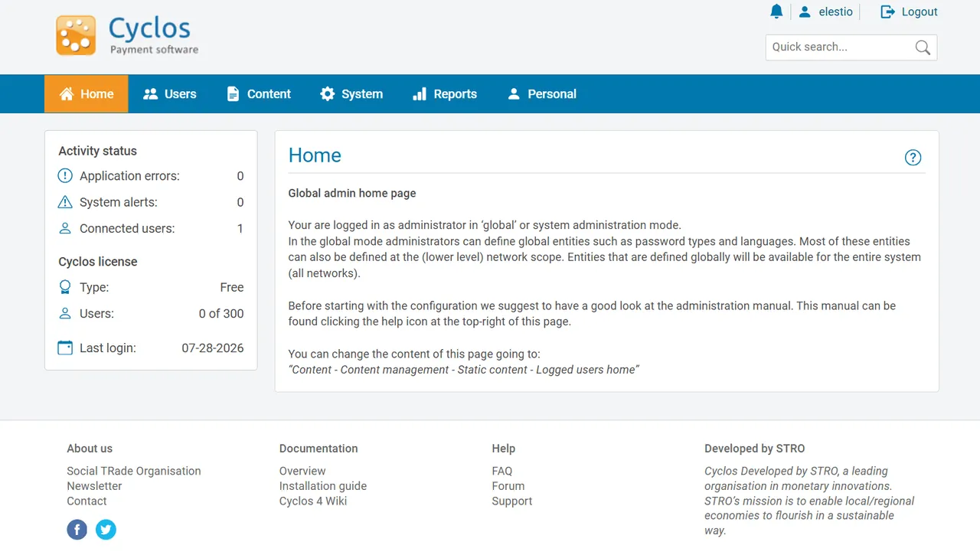The width and height of the screenshot is (980, 555).
Task: Open the System menu
Action: click(x=351, y=94)
